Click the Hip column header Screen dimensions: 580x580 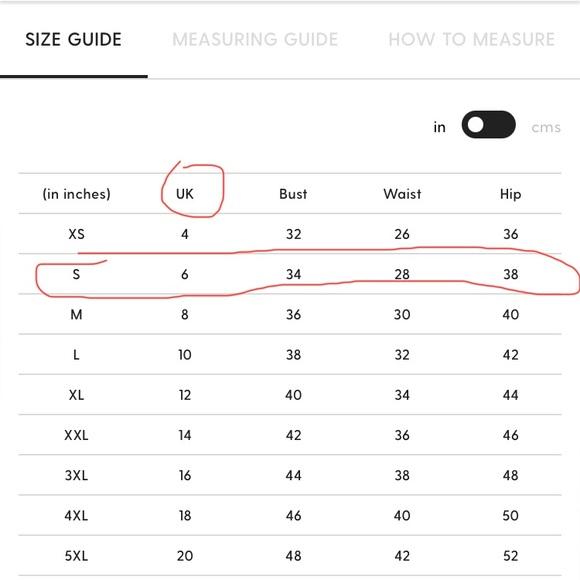coord(510,194)
